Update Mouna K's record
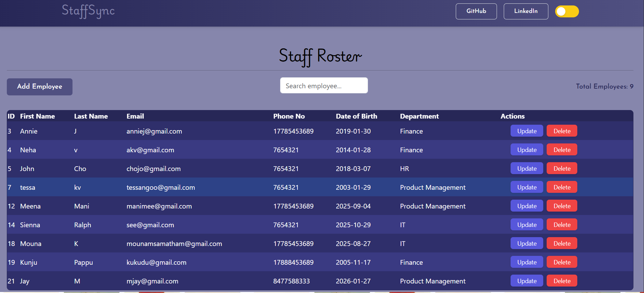The image size is (644, 293). pos(527,244)
